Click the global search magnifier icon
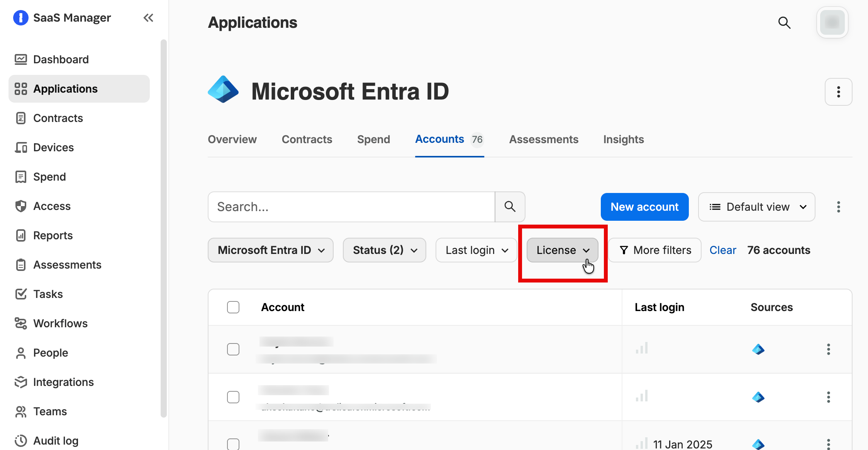868x450 pixels. pos(784,23)
